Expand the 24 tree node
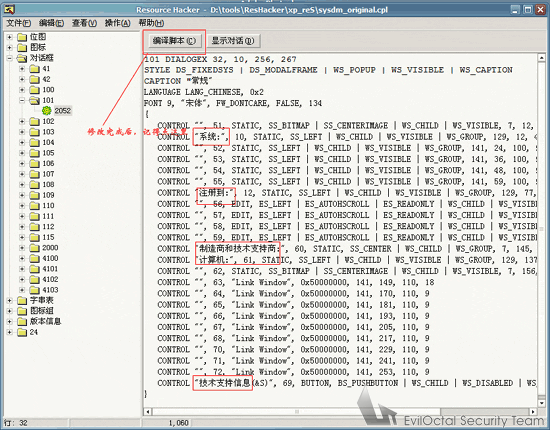 pyautogui.click(x=10, y=332)
